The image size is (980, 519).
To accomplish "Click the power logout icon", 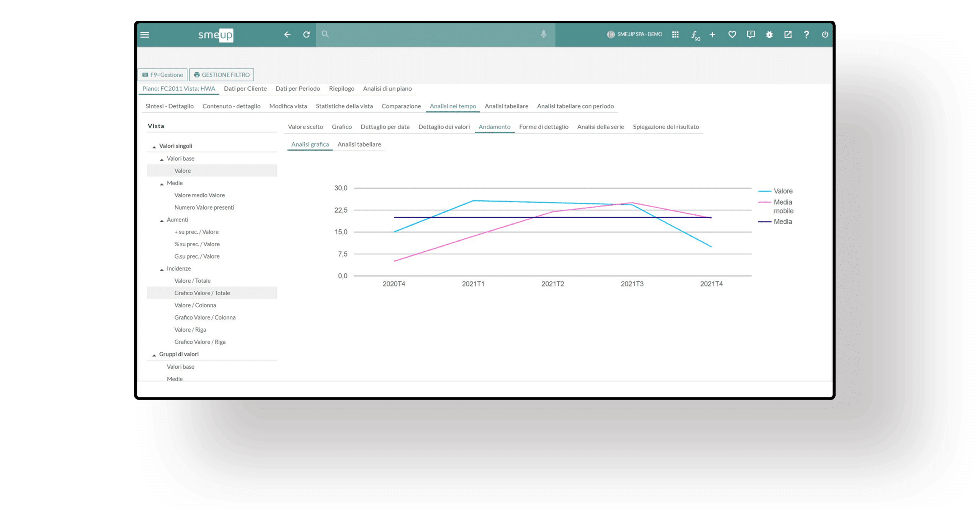I will point(825,35).
